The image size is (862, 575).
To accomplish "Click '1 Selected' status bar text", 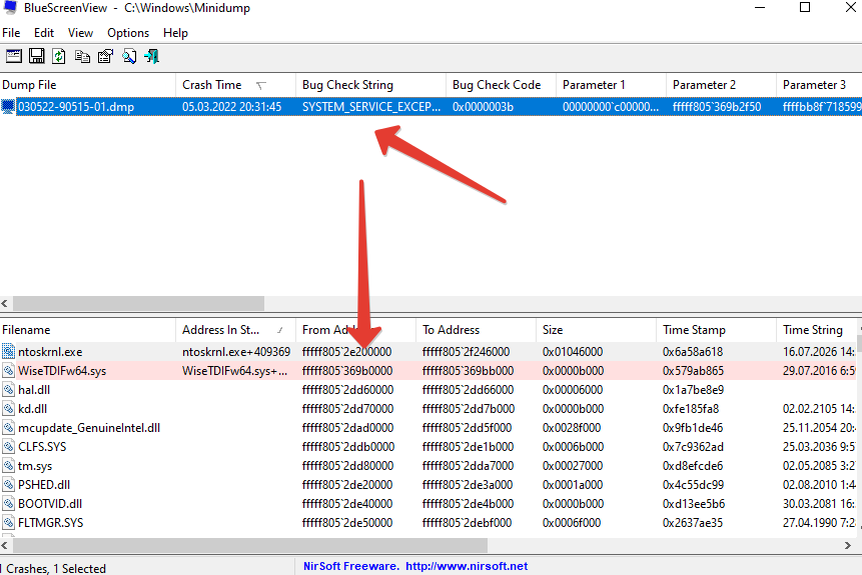I will click(x=80, y=568).
